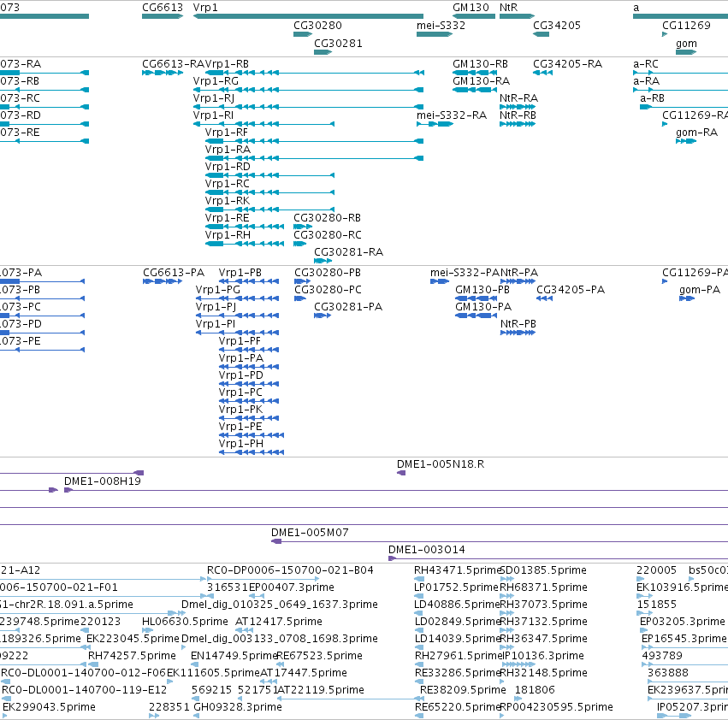Select protein Vrp1-PF

click(249, 350)
